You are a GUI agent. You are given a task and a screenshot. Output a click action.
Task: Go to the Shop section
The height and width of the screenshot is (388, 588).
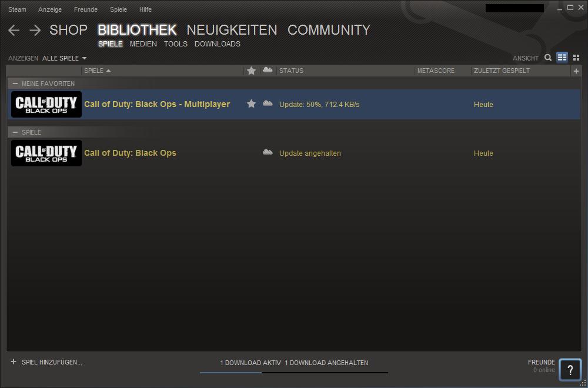(x=69, y=30)
